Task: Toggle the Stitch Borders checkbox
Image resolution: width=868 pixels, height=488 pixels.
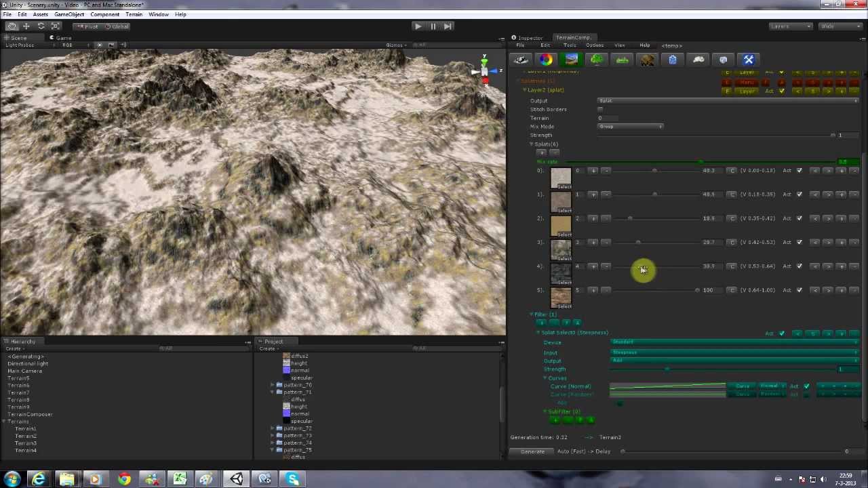Action: click(600, 109)
